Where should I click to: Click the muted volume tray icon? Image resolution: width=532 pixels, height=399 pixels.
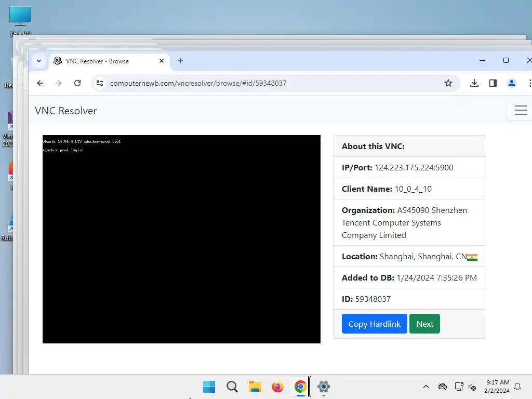pos(472,387)
